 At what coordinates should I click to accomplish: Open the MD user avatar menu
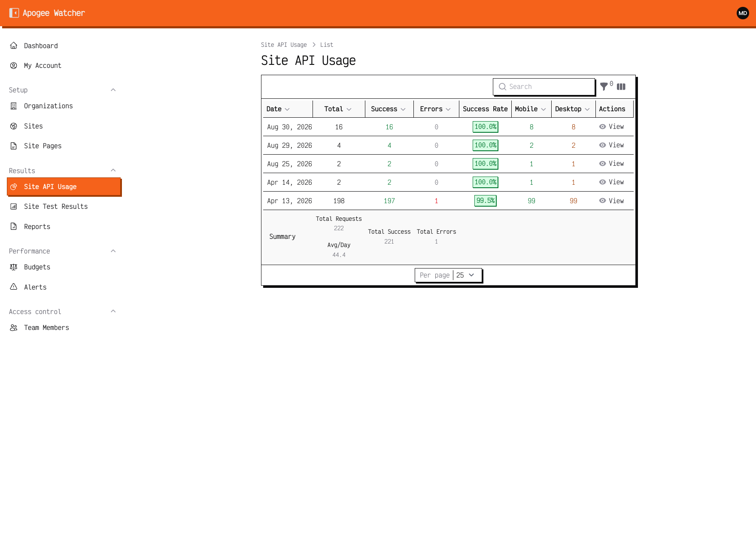[743, 13]
